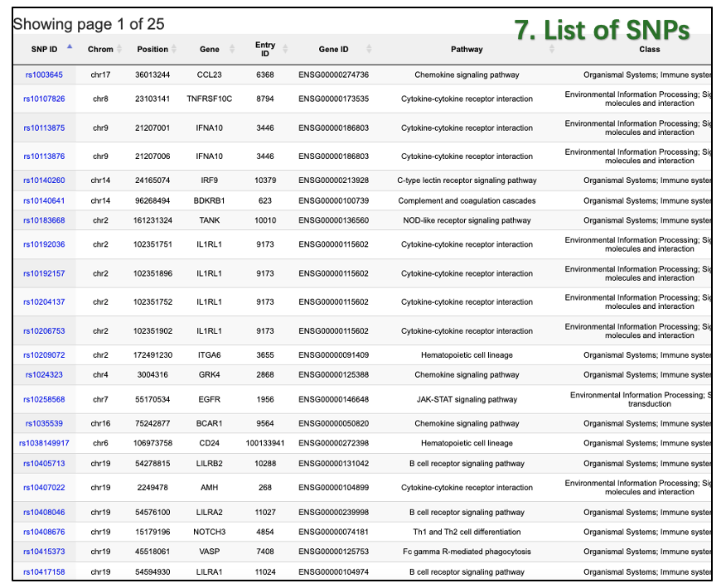Viewport: 726px width, 588px height.
Task: Click the rs10258568 SNP link
Action: pyautogui.click(x=44, y=399)
